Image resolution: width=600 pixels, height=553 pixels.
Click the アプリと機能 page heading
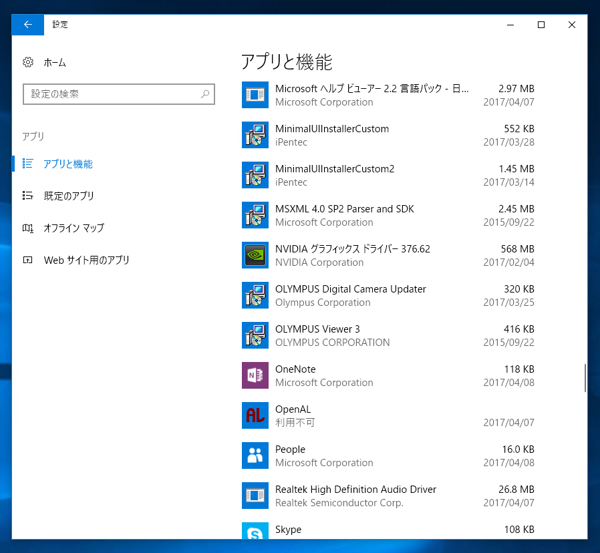[x=287, y=62]
